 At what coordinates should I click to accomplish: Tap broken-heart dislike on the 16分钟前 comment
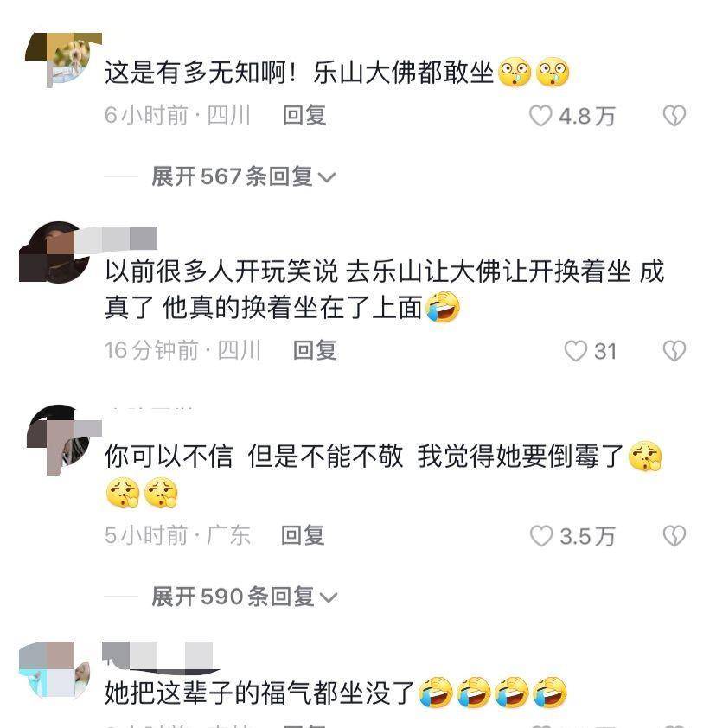point(674,350)
